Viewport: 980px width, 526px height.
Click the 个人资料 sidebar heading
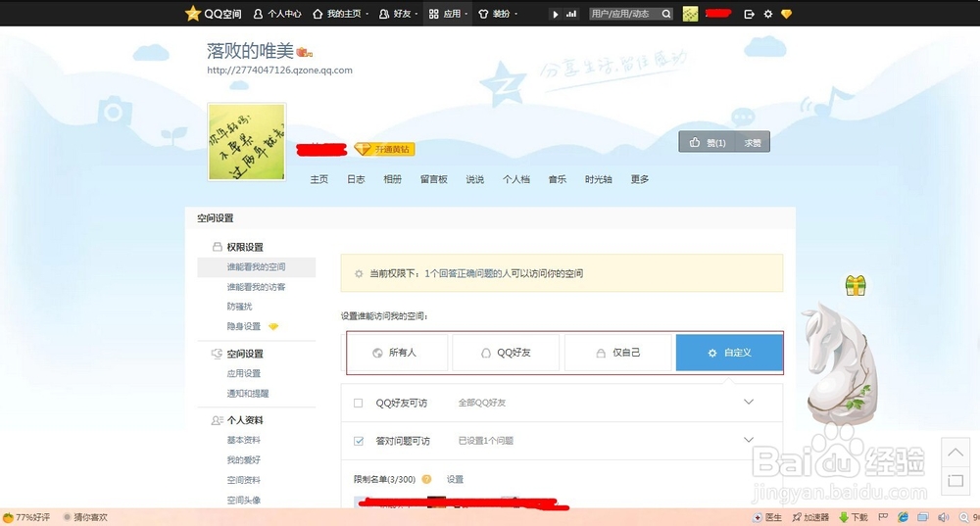point(244,420)
